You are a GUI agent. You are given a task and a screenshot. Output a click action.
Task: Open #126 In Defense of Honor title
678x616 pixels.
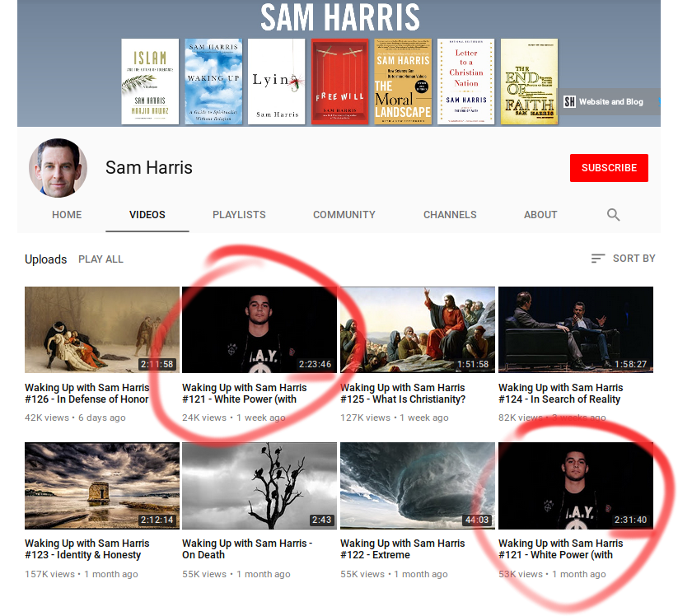click(x=87, y=394)
